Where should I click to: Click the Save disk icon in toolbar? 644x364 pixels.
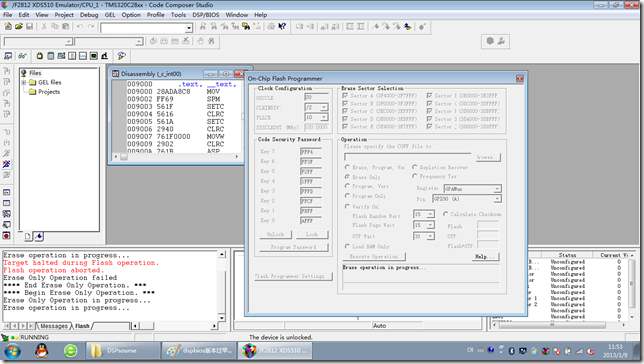[x=29, y=27]
